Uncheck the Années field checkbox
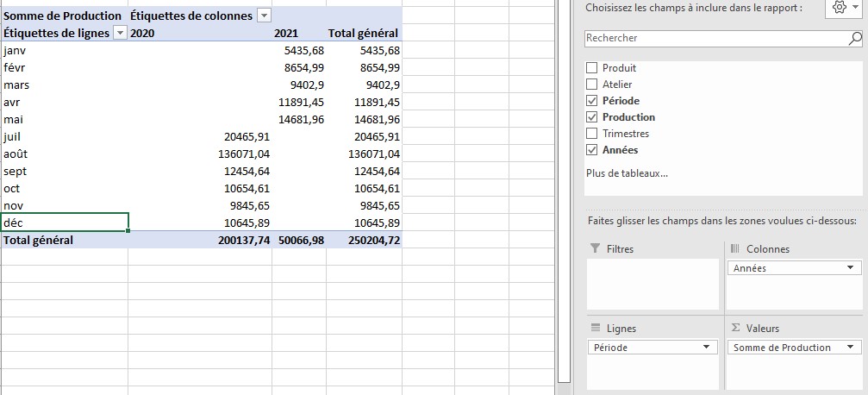Image resolution: width=868 pixels, height=395 pixels. 592,149
